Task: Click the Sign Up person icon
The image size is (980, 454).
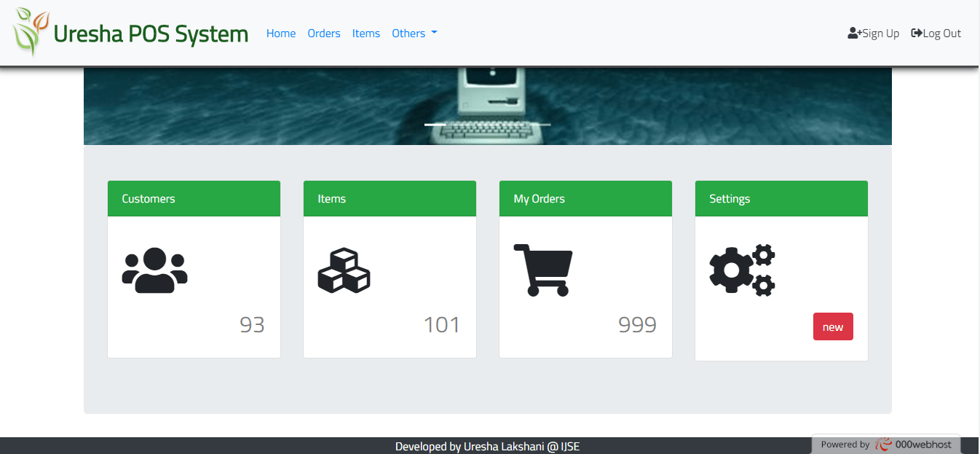Action: pyautogui.click(x=853, y=31)
